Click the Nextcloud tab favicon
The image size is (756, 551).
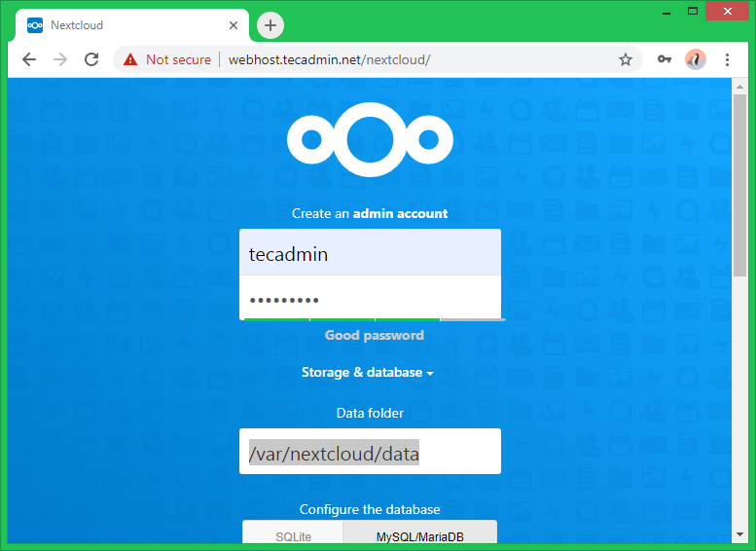pyautogui.click(x=35, y=25)
